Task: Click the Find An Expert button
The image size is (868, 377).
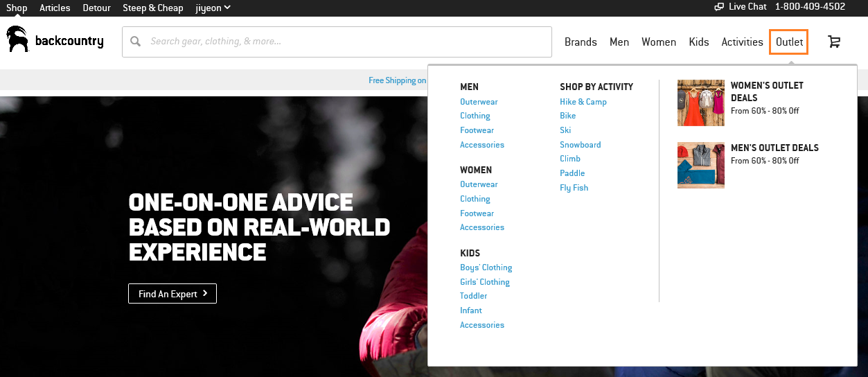Action: tap(172, 294)
